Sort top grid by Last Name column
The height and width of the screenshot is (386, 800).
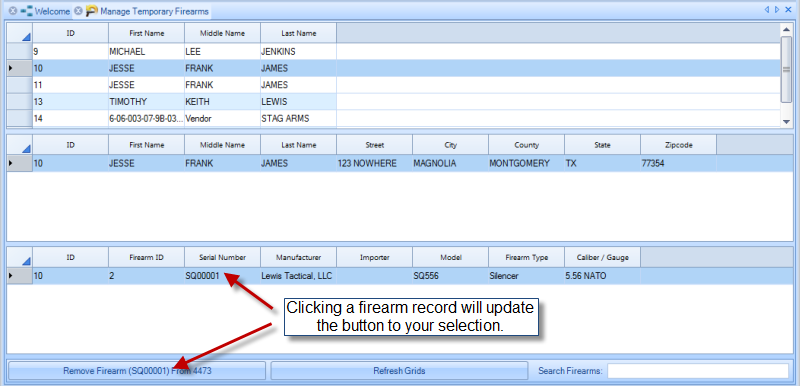[298, 33]
